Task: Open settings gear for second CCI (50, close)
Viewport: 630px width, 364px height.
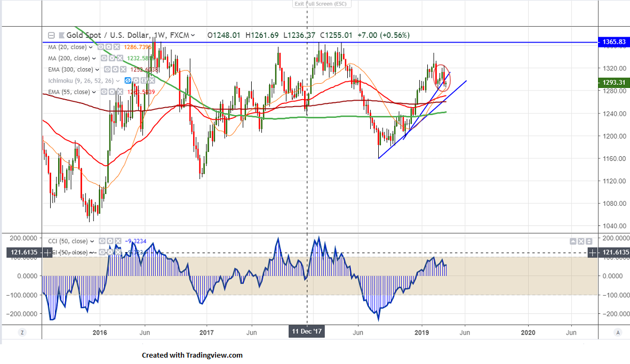Action: coord(110,253)
